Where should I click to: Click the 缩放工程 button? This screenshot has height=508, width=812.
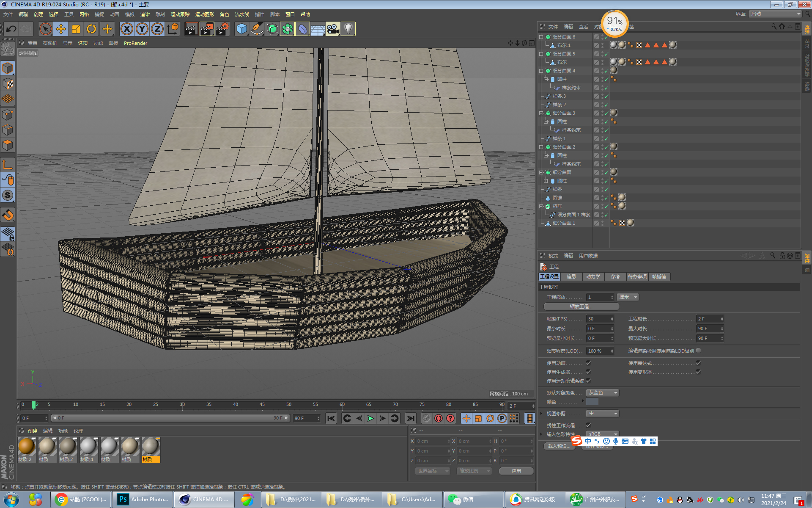[x=582, y=306]
